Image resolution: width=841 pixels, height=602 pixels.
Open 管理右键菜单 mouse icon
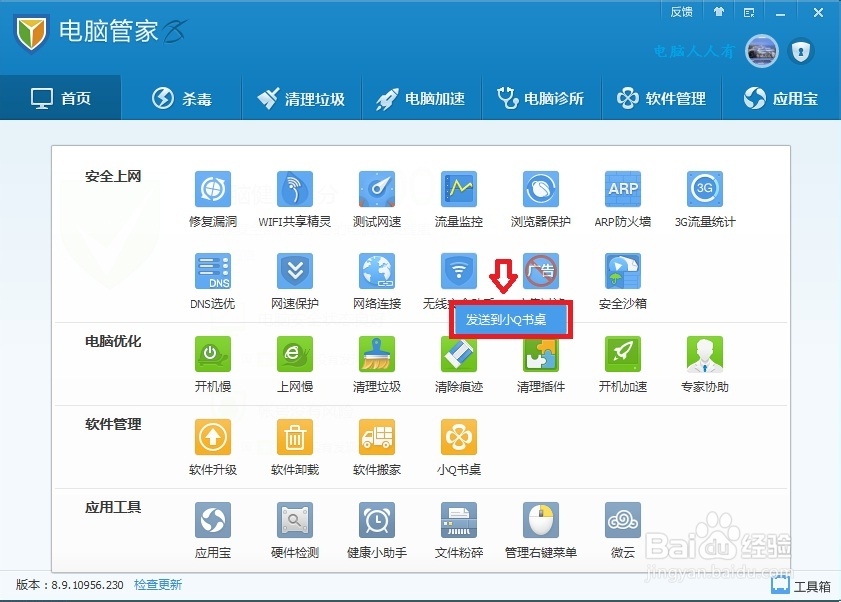[541, 520]
